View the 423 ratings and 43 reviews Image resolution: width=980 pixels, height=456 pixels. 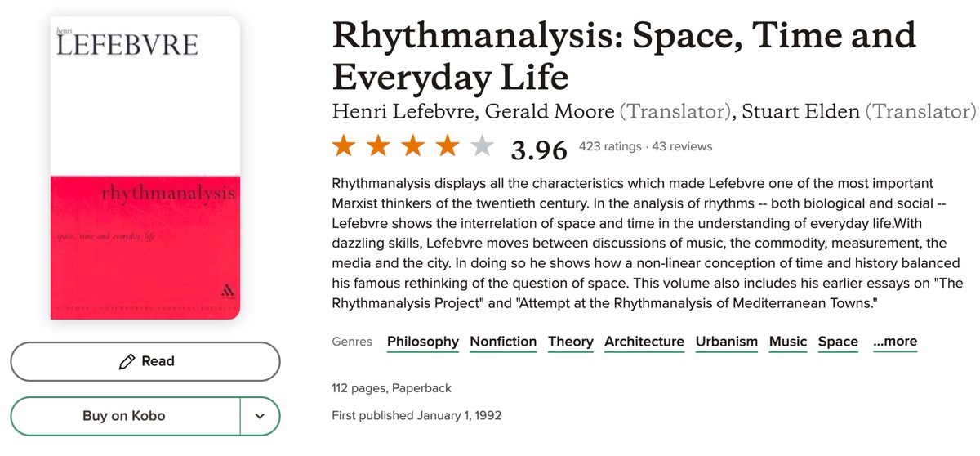click(645, 147)
